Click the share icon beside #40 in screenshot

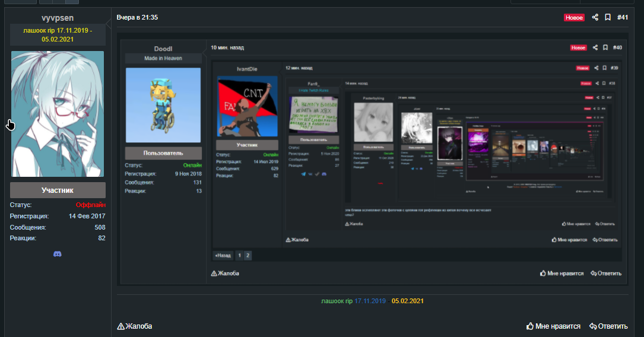(595, 47)
